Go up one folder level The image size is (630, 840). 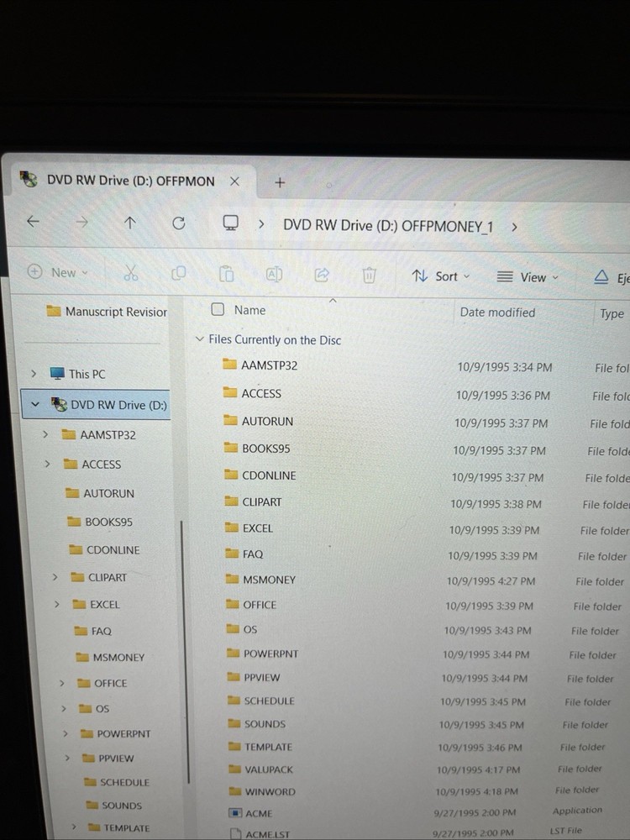tap(129, 223)
